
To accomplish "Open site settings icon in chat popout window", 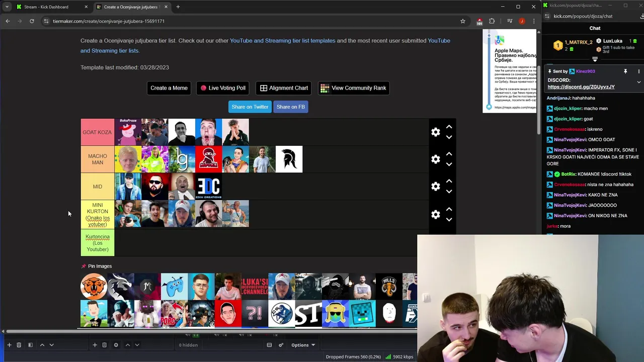I will 546,16.
